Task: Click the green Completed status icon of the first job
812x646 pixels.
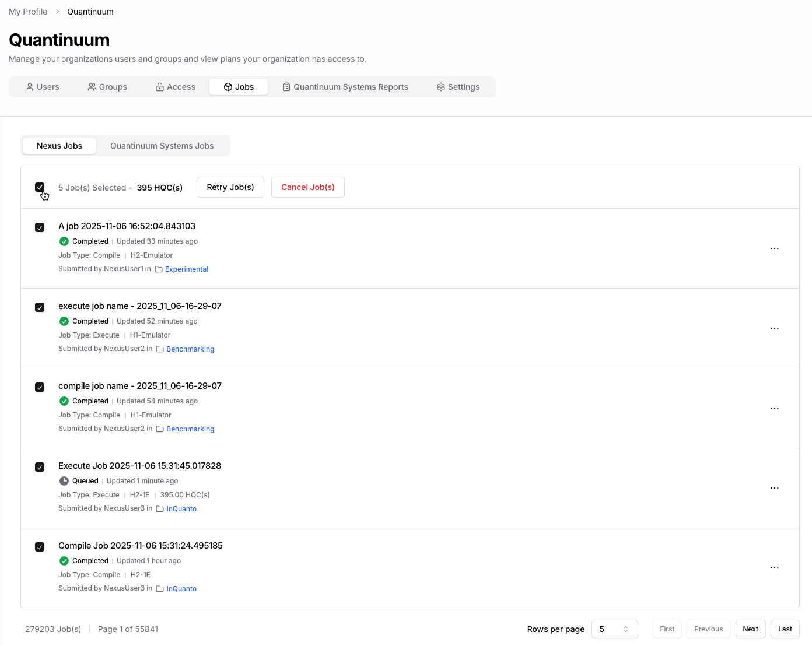Action: point(64,241)
